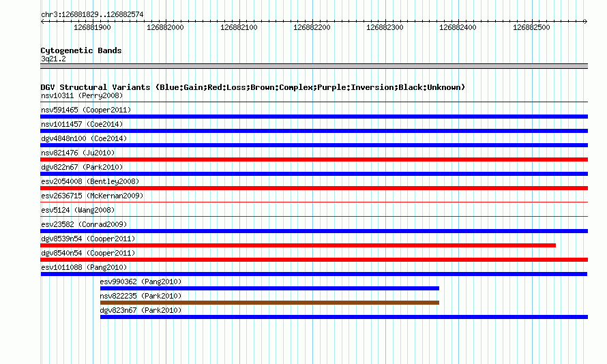Open the nsv821476 (Ju2010) variant label
Viewport: 607px width, 364px height.
coord(78,153)
